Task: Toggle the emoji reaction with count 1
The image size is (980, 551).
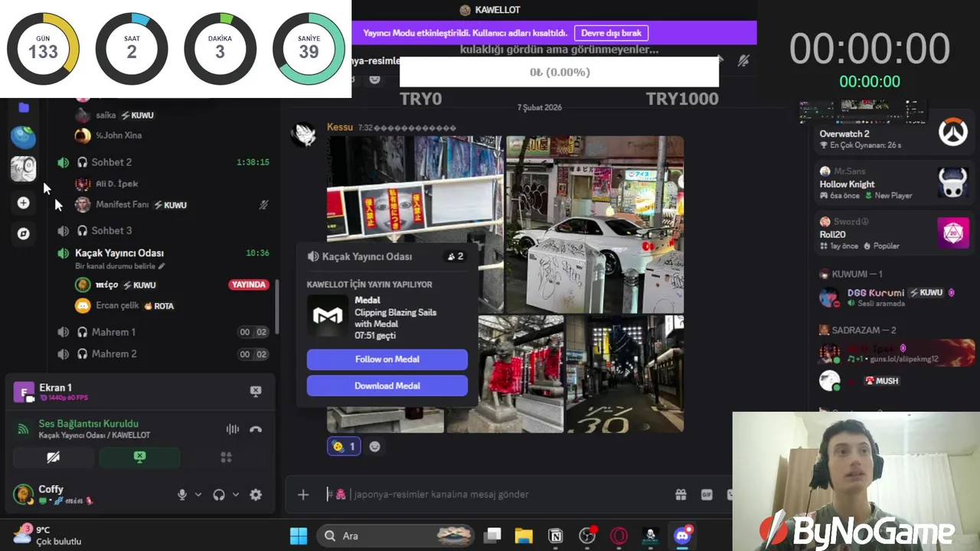Action: [344, 446]
